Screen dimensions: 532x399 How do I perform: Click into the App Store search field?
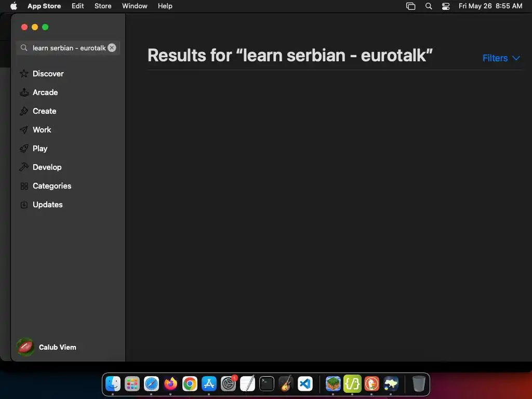[68, 48]
